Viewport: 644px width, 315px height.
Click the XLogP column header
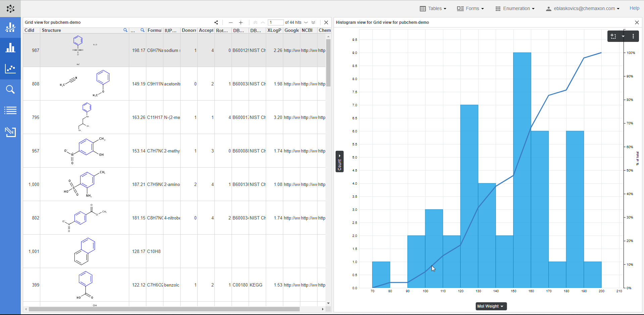274,30
